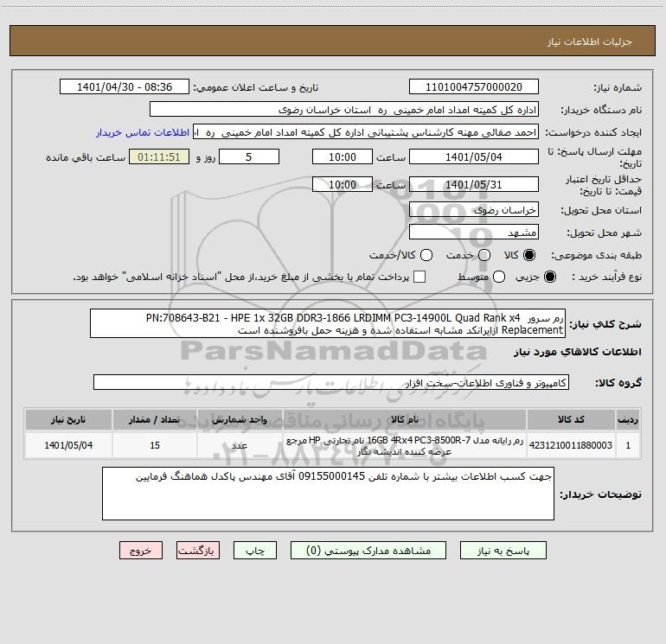Click the announcement date field 1401/04/30 - 08:36
The image size is (666, 644).
point(125,86)
